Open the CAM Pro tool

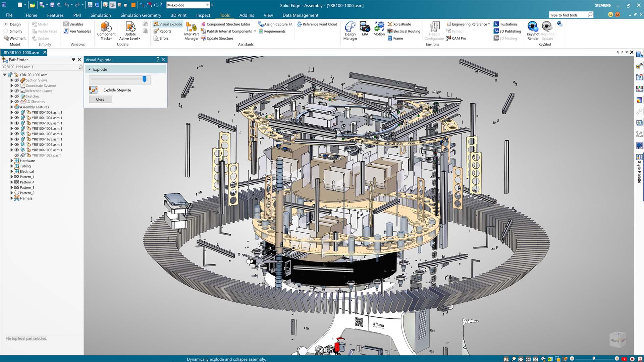pos(458,38)
